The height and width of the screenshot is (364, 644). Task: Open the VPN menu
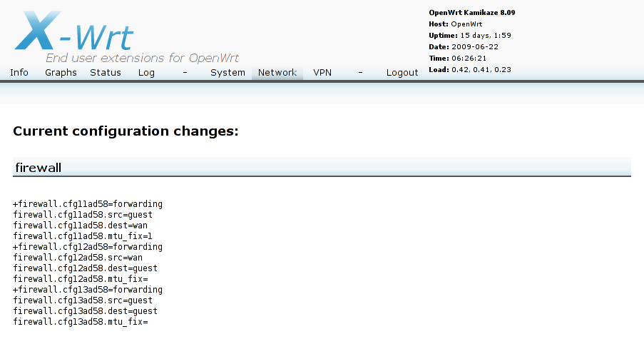322,73
